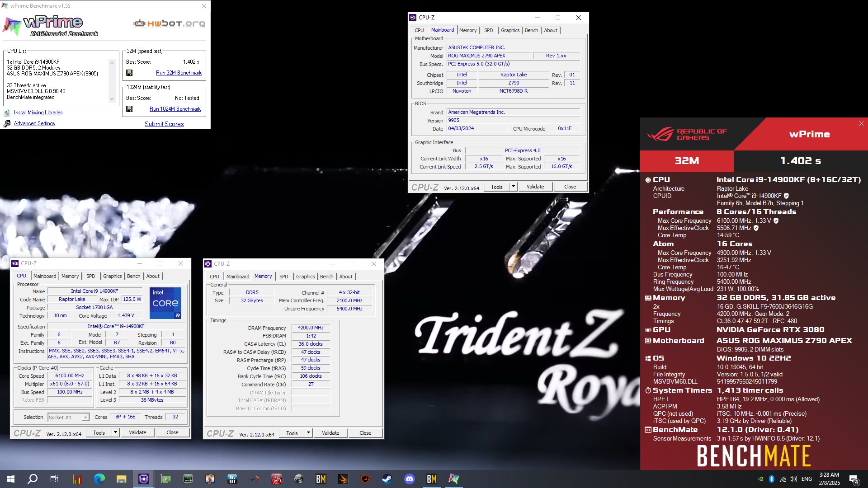Click the save icon beside Run 1024M Benchmark
868x488 pixels.
(129, 109)
